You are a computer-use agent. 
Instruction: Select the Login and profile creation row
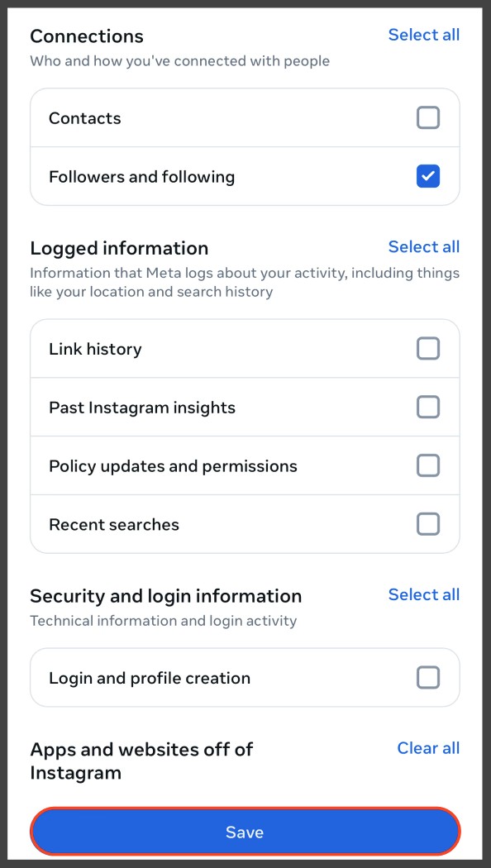tap(150, 677)
